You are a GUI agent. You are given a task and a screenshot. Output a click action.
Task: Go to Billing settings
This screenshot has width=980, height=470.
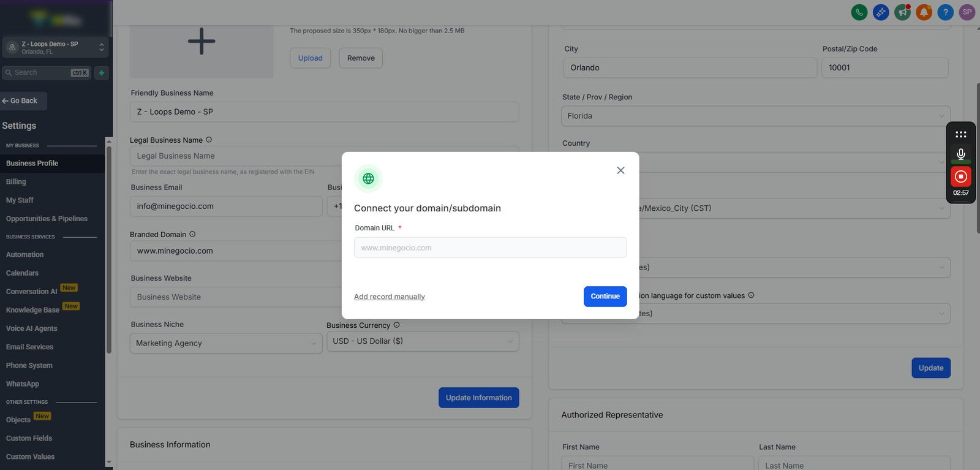coord(16,182)
